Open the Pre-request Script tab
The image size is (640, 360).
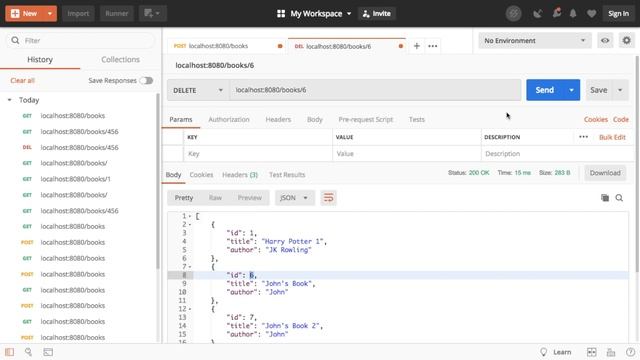pos(365,120)
